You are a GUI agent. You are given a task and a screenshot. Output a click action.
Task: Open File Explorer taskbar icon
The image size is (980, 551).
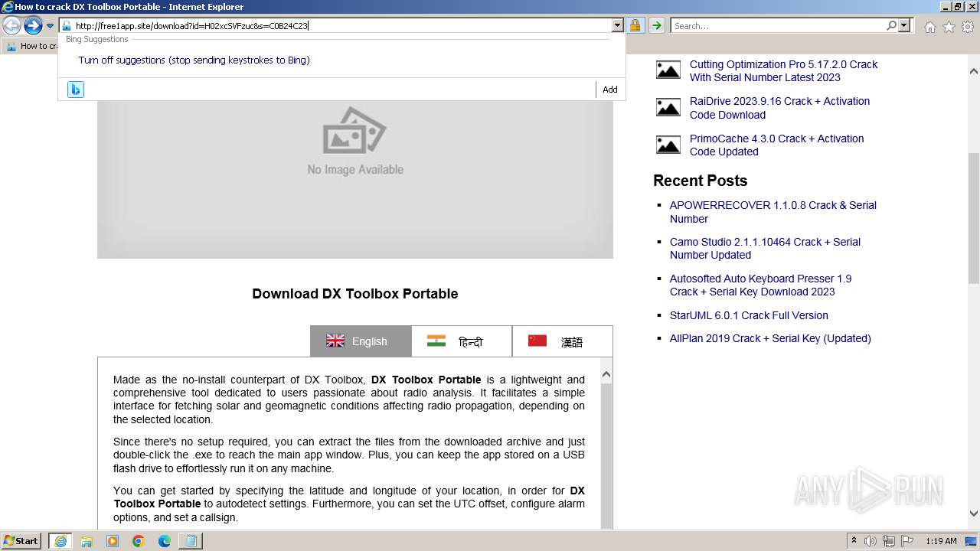coord(87,541)
